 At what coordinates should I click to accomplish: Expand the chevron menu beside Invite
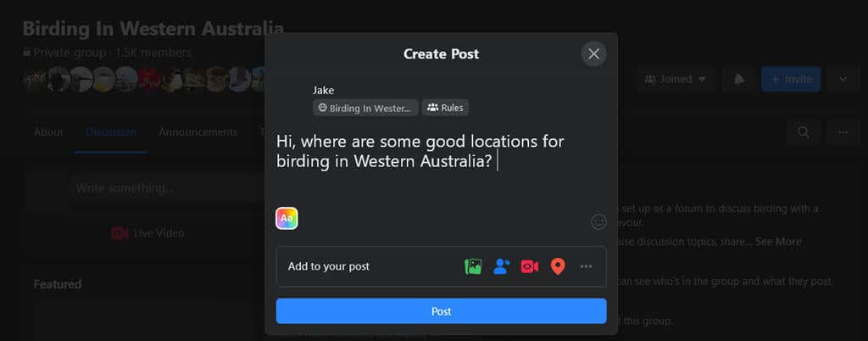pyautogui.click(x=843, y=79)
